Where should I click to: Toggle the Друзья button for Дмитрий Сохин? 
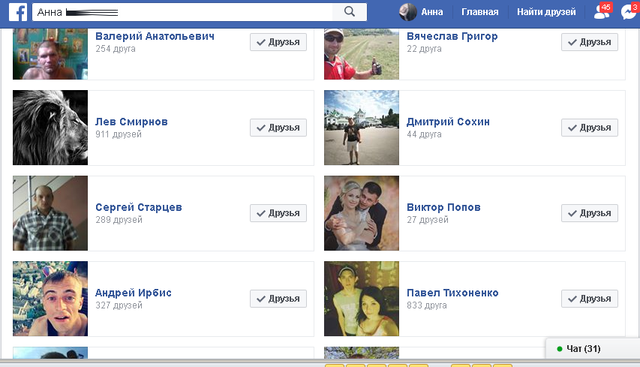point(589,128)
